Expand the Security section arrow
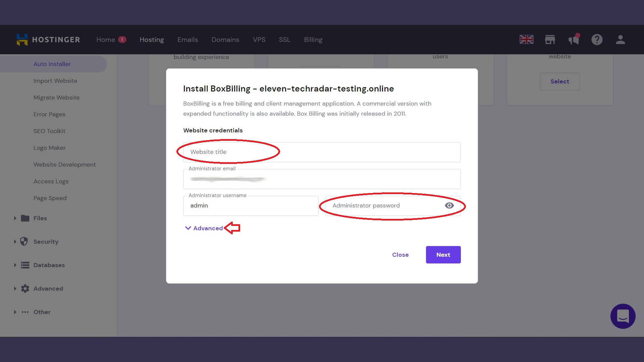Screen dimensions: 644x362 coord(15,242)
